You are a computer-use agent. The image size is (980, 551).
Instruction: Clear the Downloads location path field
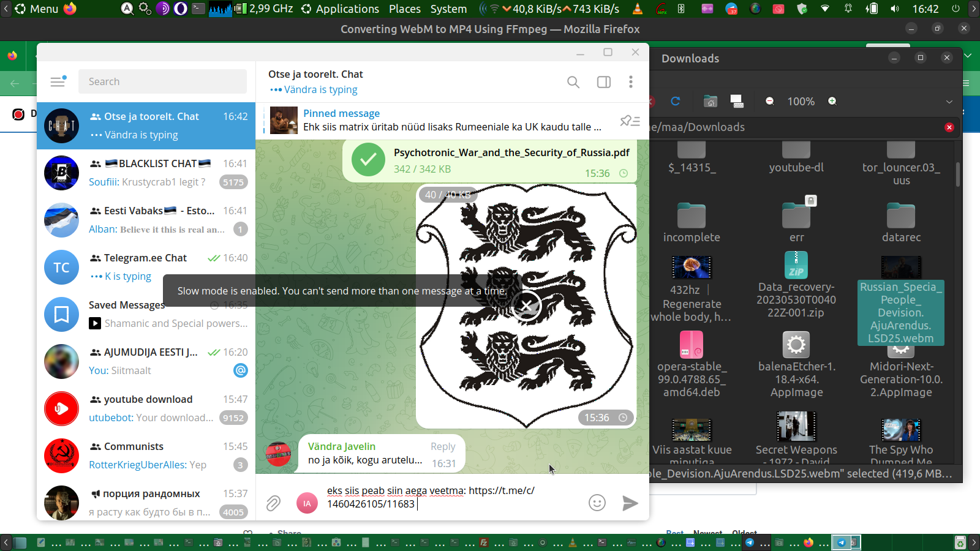(949, 127)
